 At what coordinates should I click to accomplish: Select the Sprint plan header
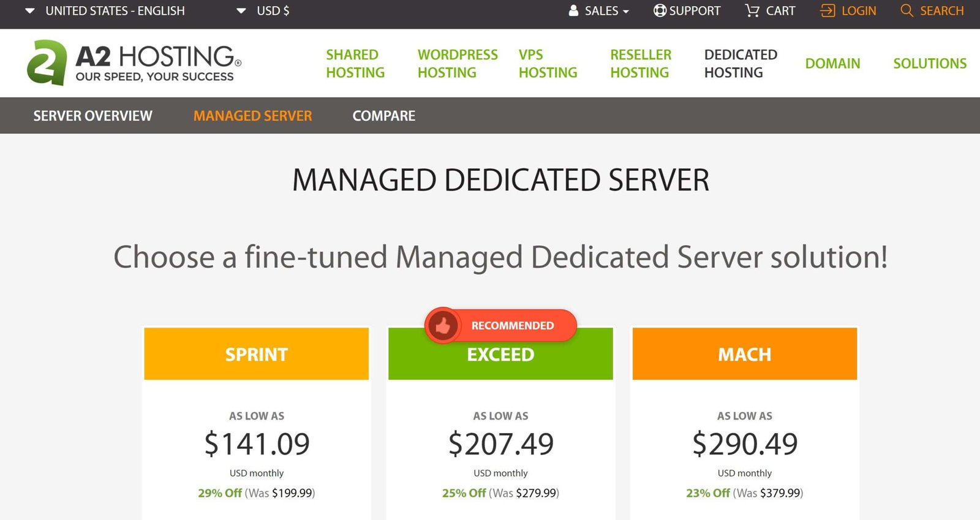(x=256, y=353)
